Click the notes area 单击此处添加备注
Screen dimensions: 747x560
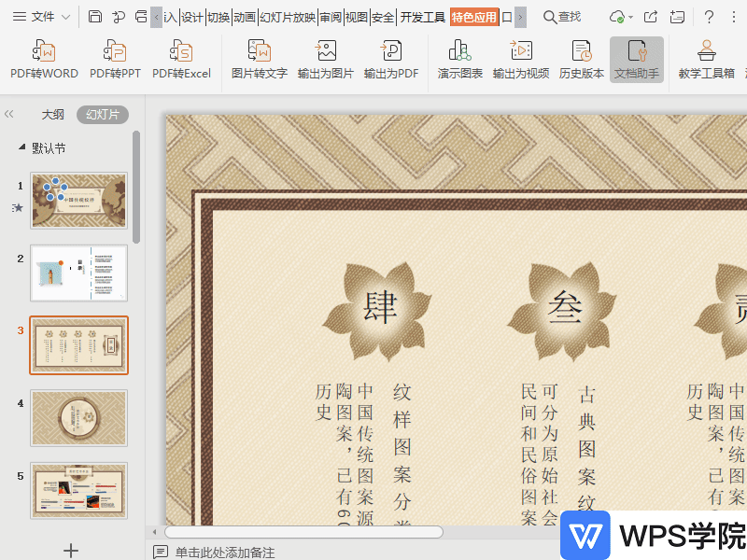224,553
